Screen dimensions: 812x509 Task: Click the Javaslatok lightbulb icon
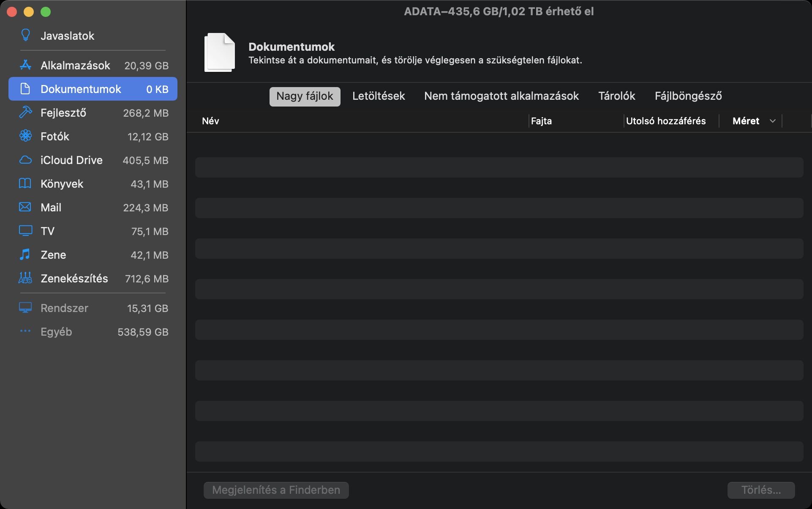25,35
